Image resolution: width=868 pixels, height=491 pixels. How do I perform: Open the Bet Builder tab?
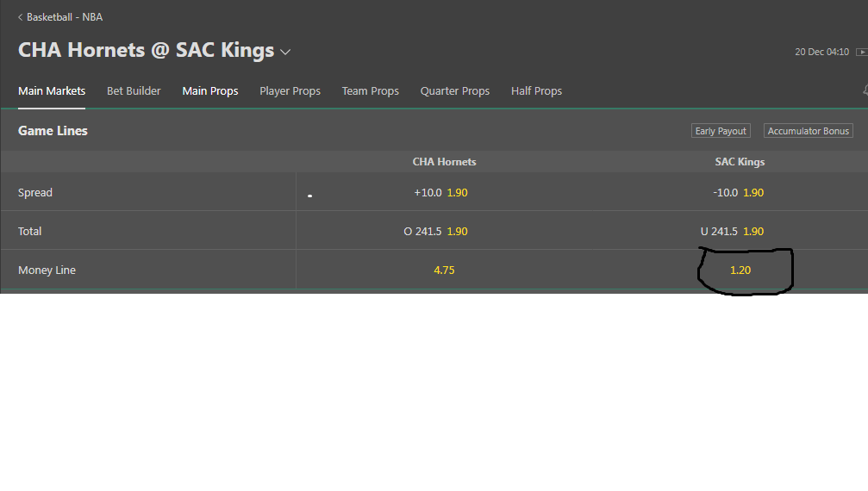(134, 91)
